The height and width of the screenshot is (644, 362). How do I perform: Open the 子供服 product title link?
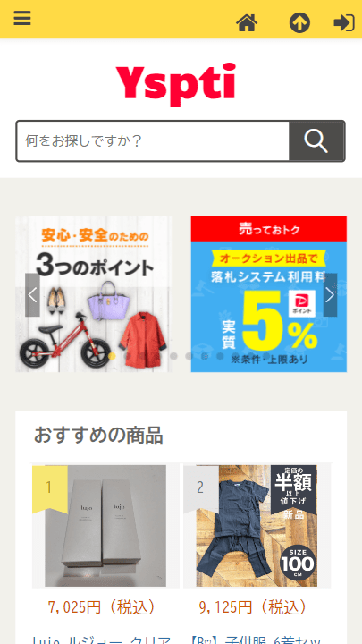pos(257,639)
